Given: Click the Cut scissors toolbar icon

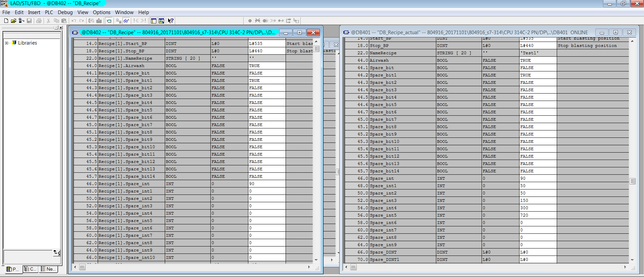Looking at the screenshot, I should pyautogui.click(x=49, y=21).
